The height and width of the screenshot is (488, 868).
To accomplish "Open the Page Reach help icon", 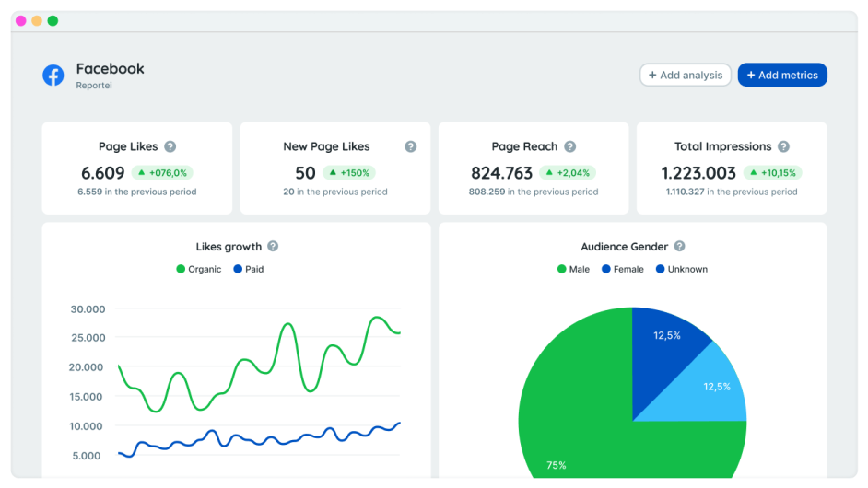I will click(570, 146).
